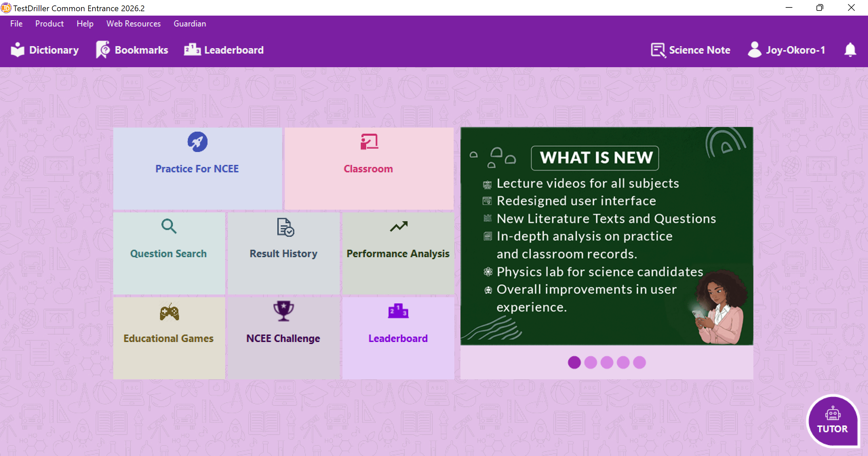Click the Educational Games gamepad icon
The image size is (868, 456).
pos(169,312)
